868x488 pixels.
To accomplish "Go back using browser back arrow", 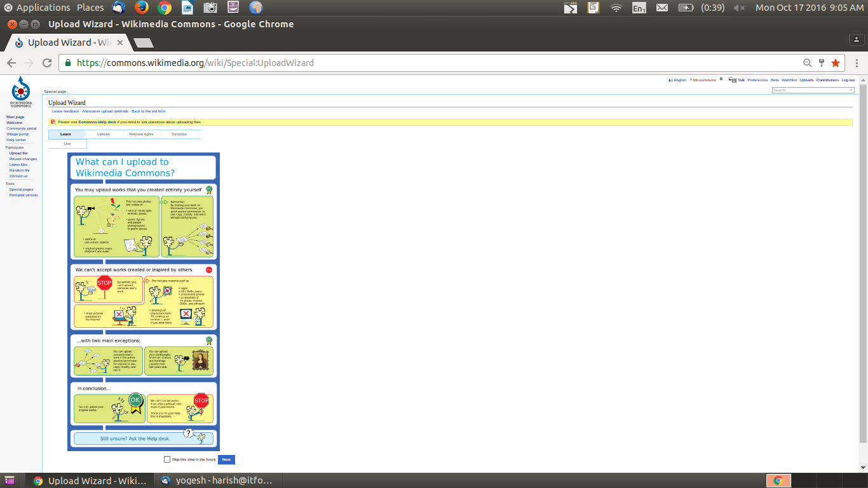I will click(x=11, y=63).
